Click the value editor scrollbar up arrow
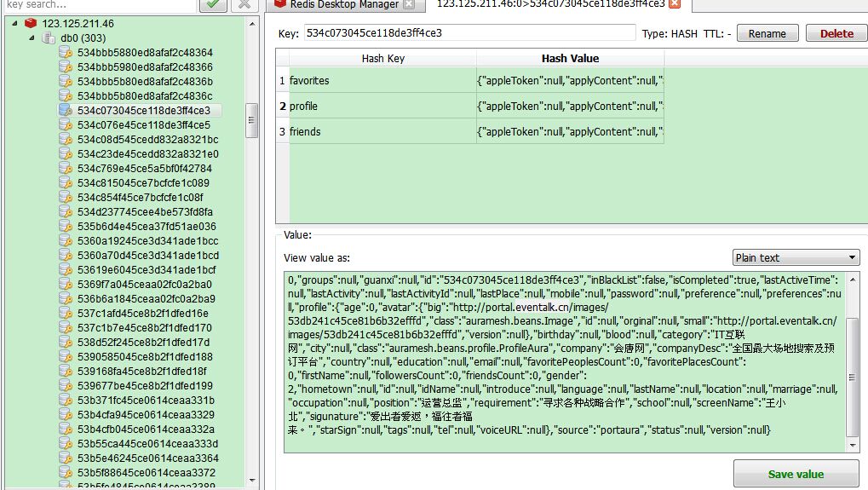The width and height of the screenshot is (868, 490). coord(852,279)
